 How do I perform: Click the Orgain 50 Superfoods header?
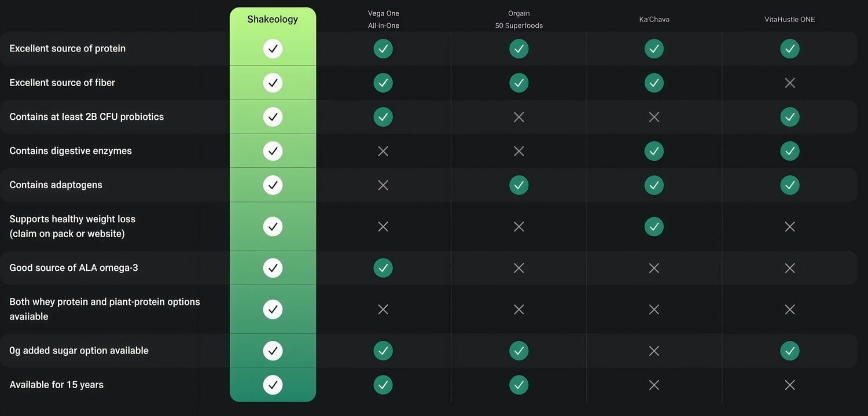[x=519, y=19]
